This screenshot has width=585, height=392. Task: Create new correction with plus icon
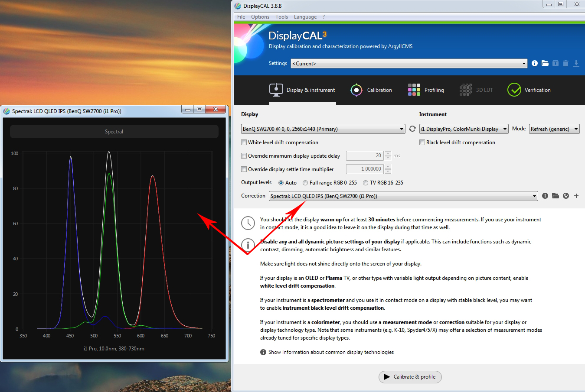[x=576, y=196]
